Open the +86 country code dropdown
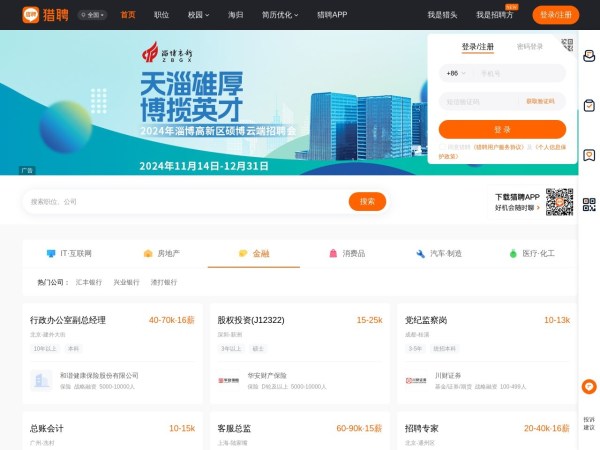This screenshot has width=600, height=450. coord(456,73)
